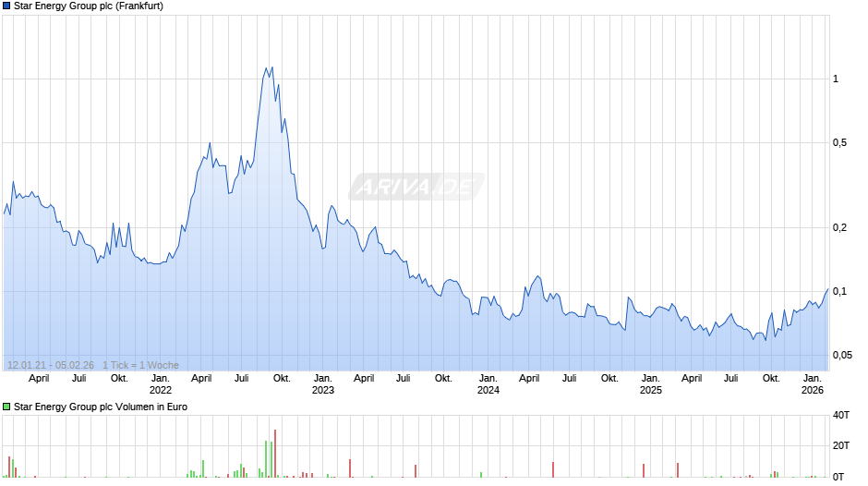Click the 'Jan. 2022' time axis label

coord(161,384)
